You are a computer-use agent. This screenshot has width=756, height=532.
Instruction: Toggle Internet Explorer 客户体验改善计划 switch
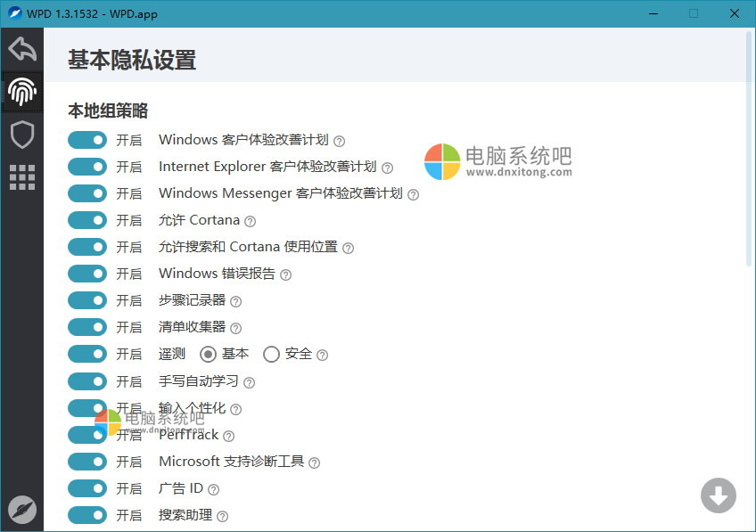pyautogui.click(x=87, y=167)
